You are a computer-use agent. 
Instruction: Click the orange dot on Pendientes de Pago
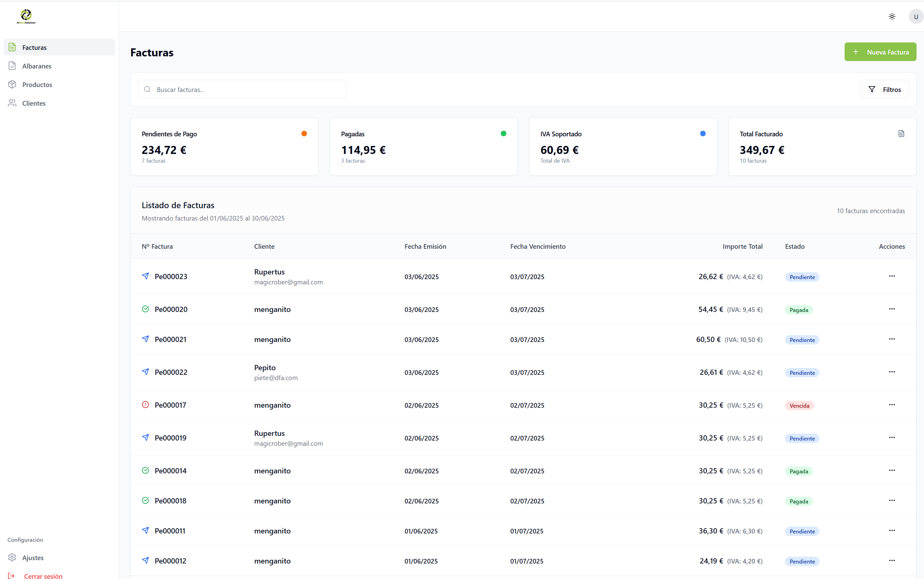click(x=304, y=134)
